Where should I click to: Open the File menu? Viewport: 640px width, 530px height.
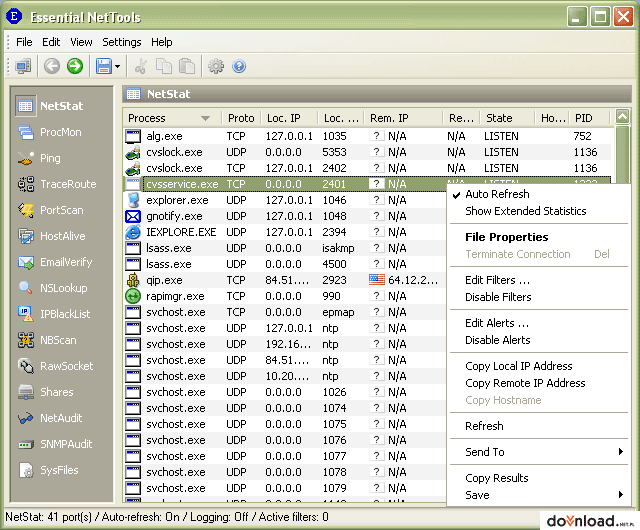pos(24,42)
